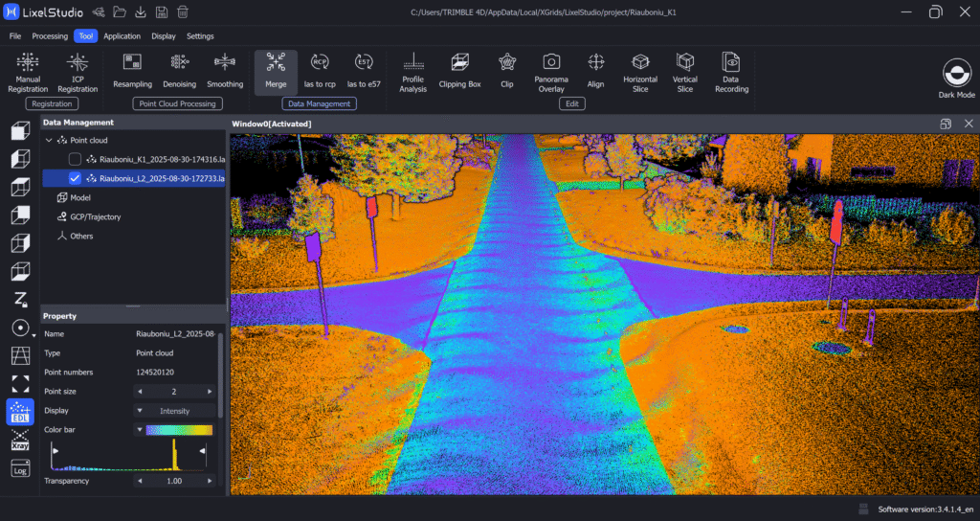Collapse the Point cloud tree node
The width and height of the screenshot is (980, 521).
click(x=49, y=140)
